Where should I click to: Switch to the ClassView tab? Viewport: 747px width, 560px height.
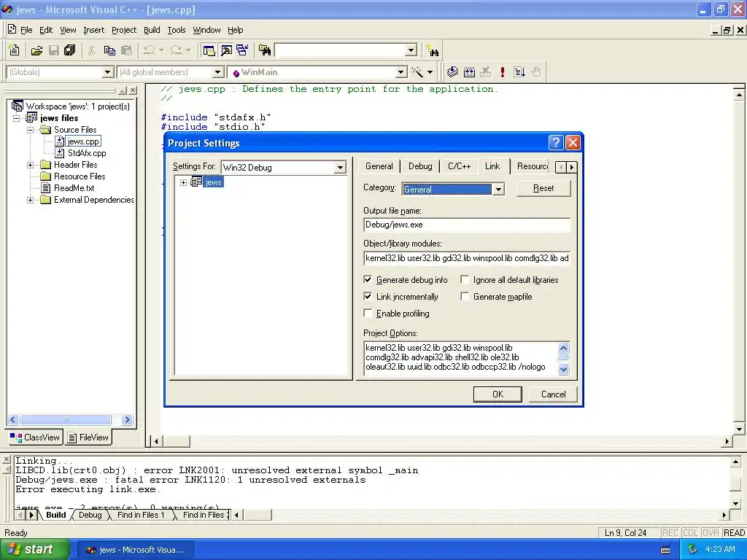click(36, 437)
